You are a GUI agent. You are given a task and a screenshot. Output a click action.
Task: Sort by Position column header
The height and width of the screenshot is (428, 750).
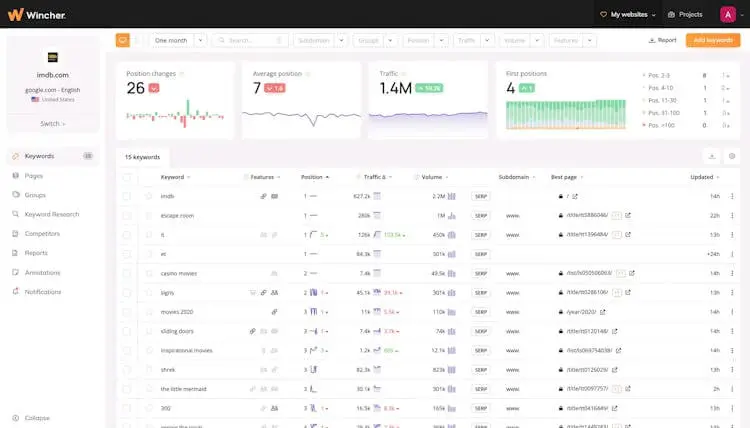[x=315, y=177]
